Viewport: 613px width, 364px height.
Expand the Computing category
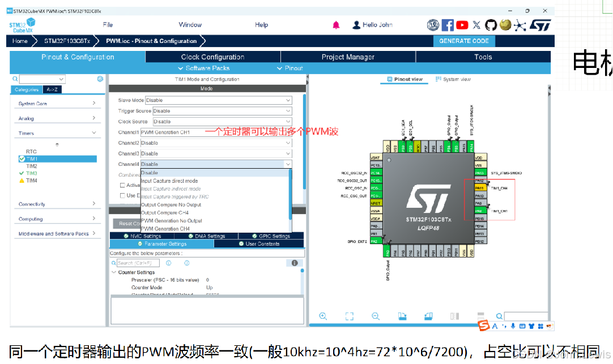pos(57,219)
